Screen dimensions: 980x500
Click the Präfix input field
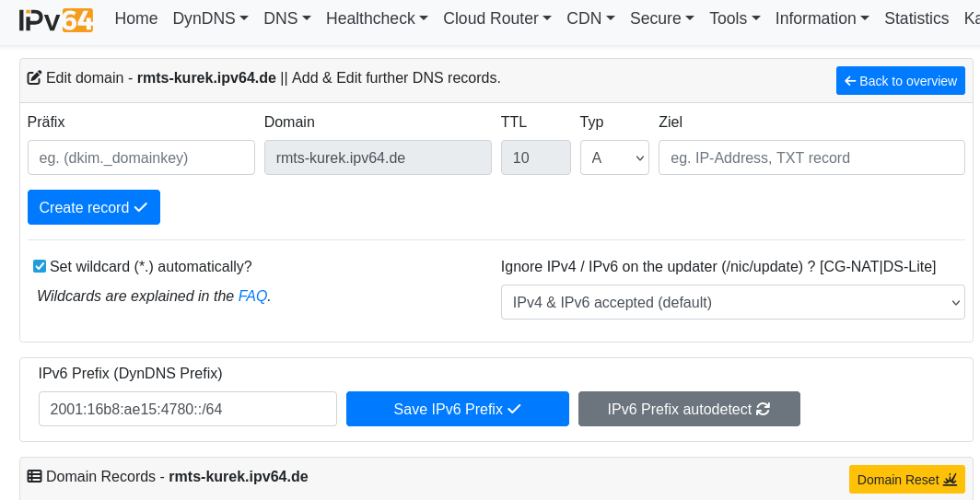coord(141,157)
